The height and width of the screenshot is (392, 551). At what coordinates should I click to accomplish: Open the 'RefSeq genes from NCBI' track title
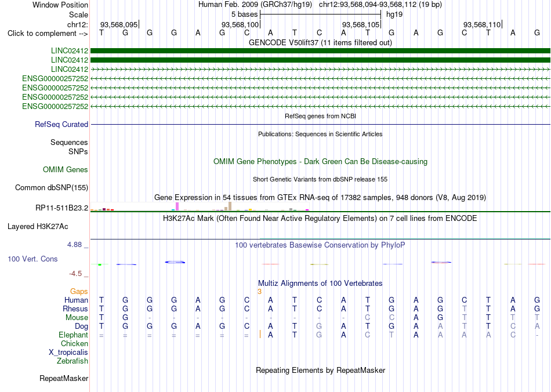pos(320,116)
